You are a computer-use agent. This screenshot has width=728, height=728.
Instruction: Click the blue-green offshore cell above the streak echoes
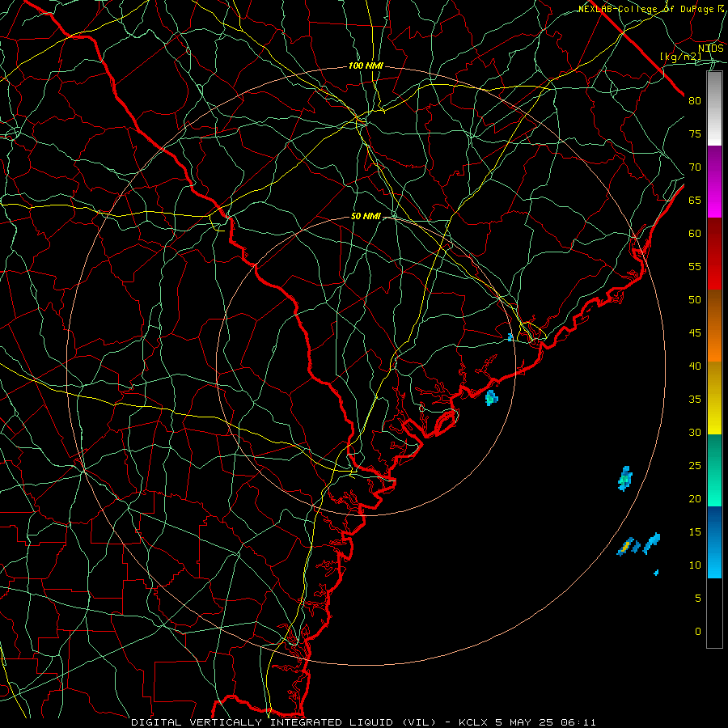click(x=625, y=478)
